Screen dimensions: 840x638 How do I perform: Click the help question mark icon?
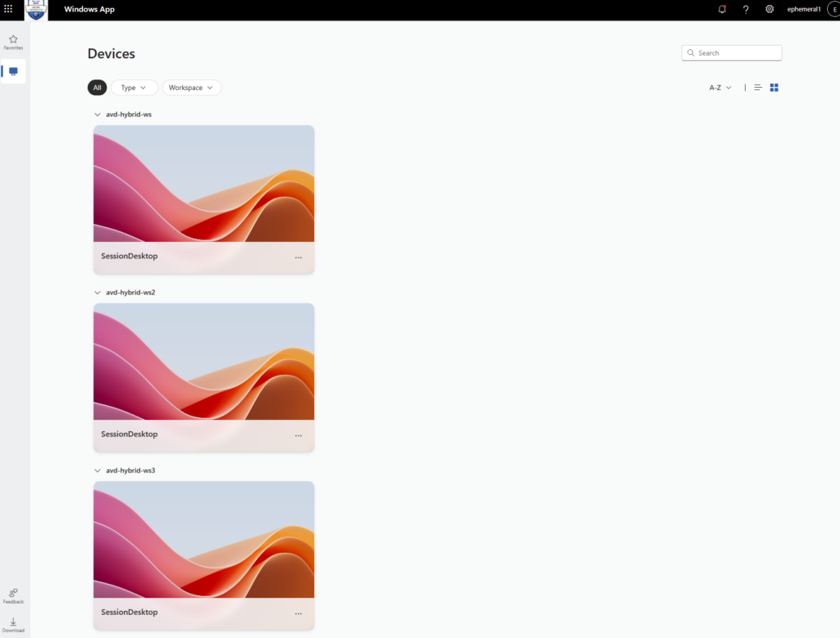pos(745,9)
